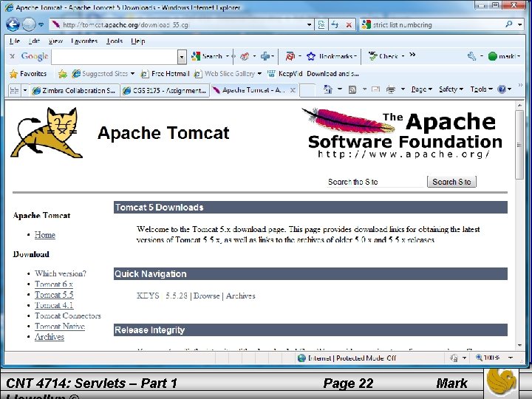Image resolution: width=532 pixels, height=399 pixels.
Task: Open the Favorites menu
Action: point(84,41)
